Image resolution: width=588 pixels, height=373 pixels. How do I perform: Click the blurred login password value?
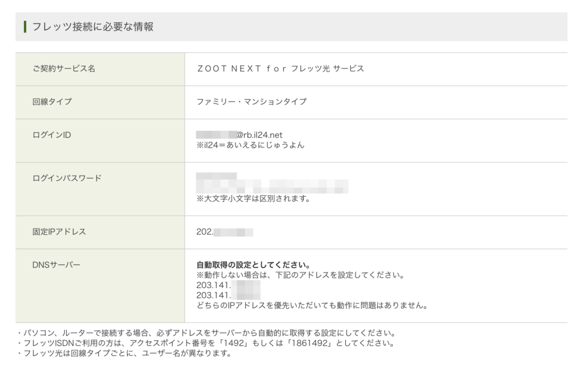coord(272,183)
